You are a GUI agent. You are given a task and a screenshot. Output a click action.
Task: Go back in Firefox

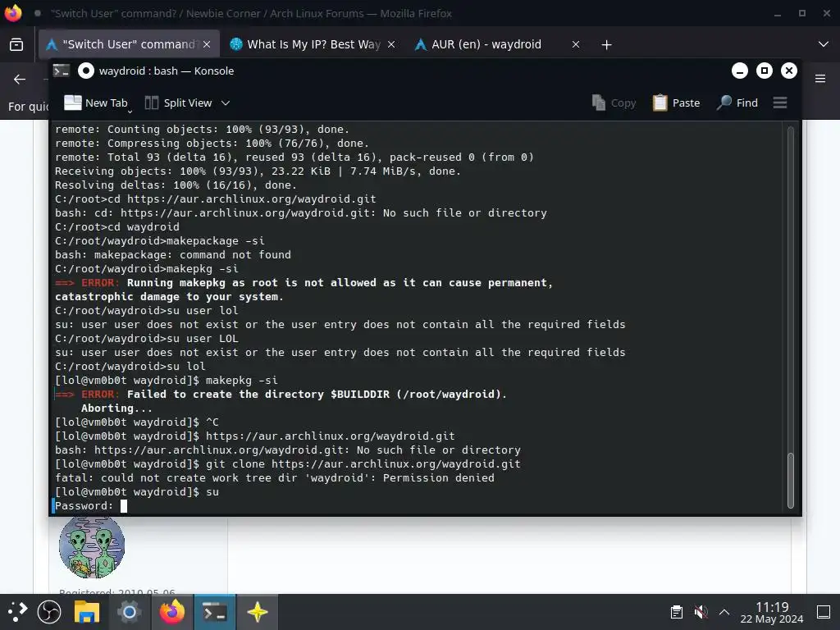point(20,80)
